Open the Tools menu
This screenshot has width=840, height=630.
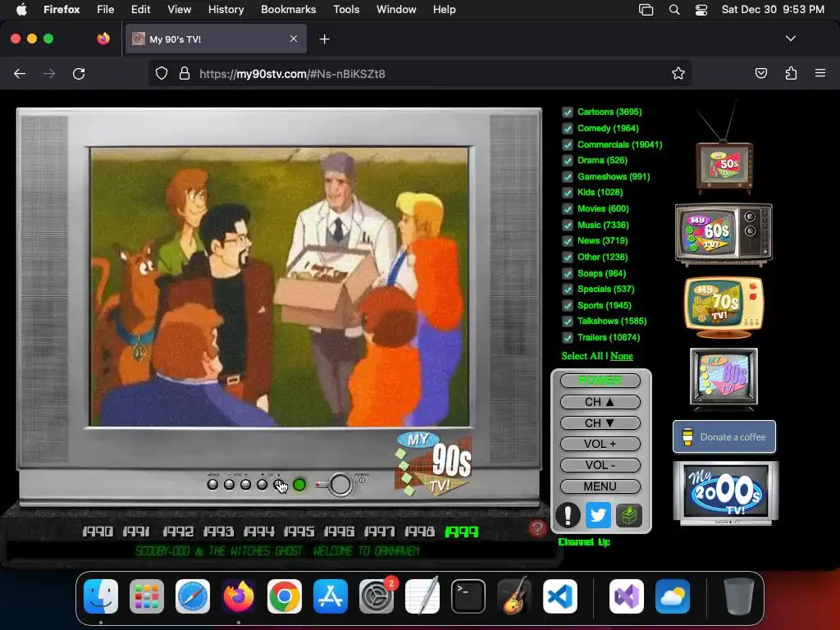click(x=346, y=9)
